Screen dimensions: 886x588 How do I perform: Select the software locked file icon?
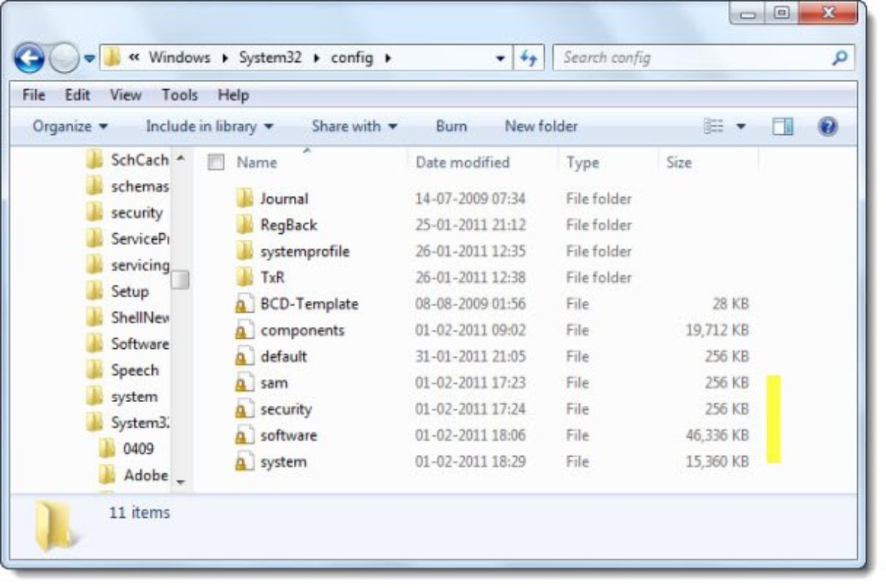[x=244, y=435]
